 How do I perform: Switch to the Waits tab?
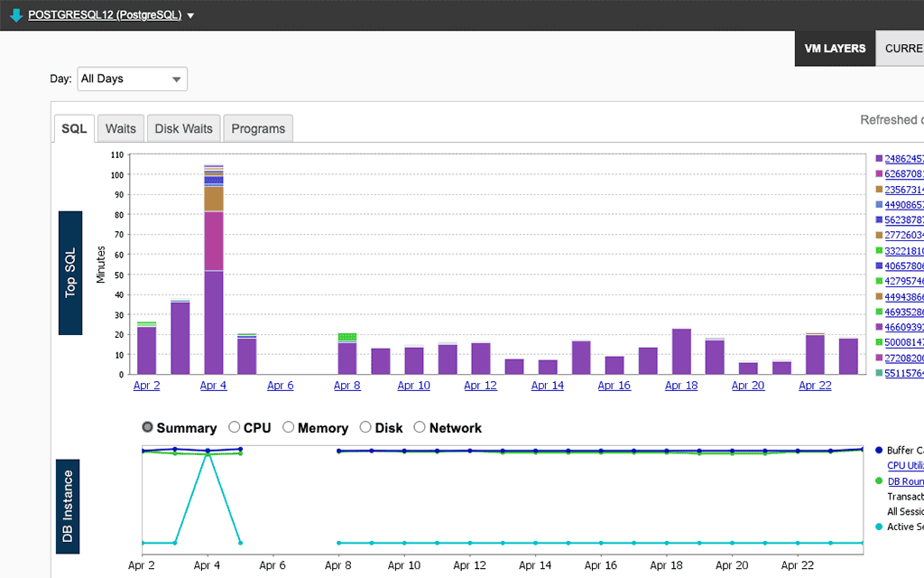click(x=120, y=128)
